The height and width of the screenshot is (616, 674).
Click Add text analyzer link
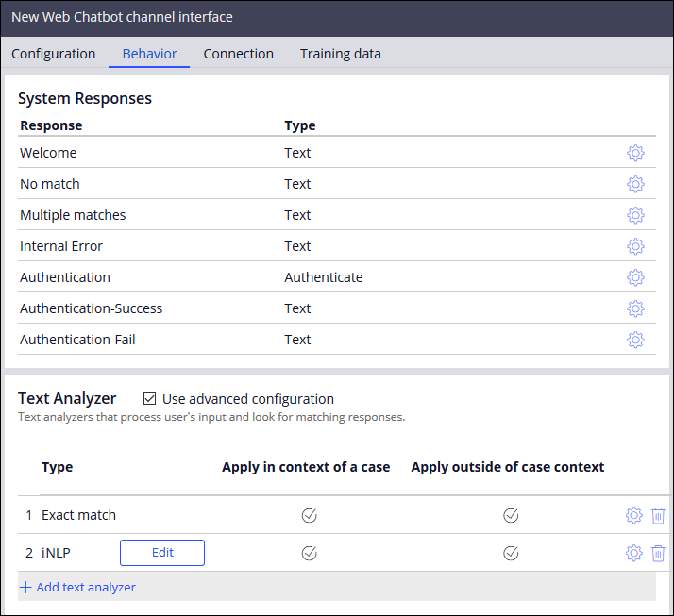(77, 587)
